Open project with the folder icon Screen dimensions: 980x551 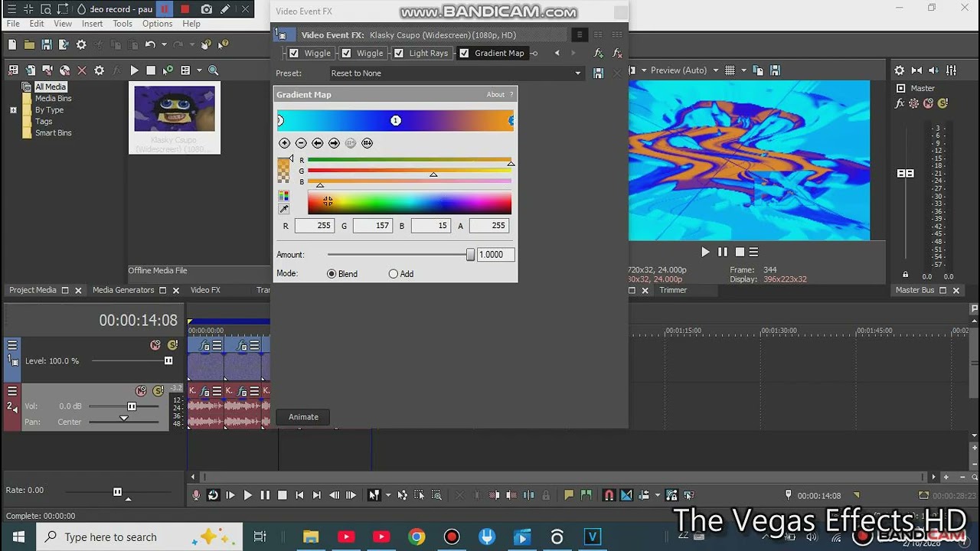tap(29, 45)
